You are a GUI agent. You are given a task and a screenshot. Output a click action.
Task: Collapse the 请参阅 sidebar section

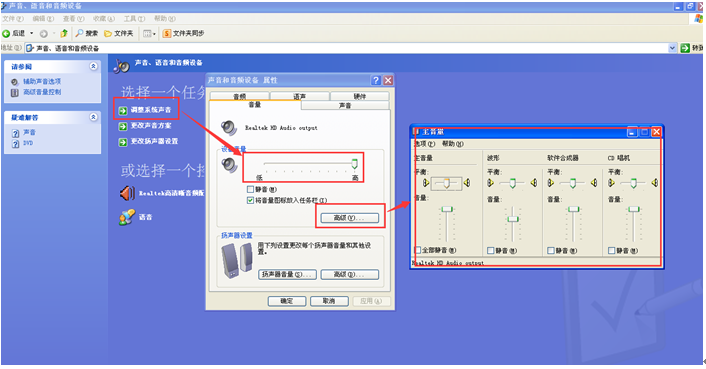[93, 66]
